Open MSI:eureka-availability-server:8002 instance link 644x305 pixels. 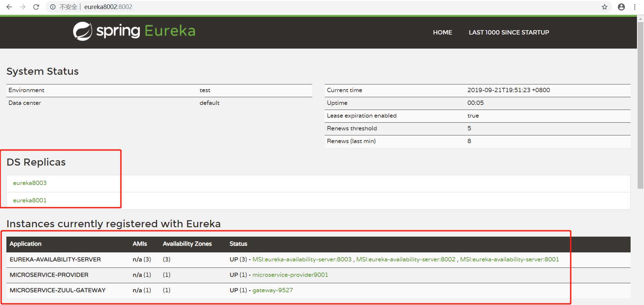click(x=406, y=259)
